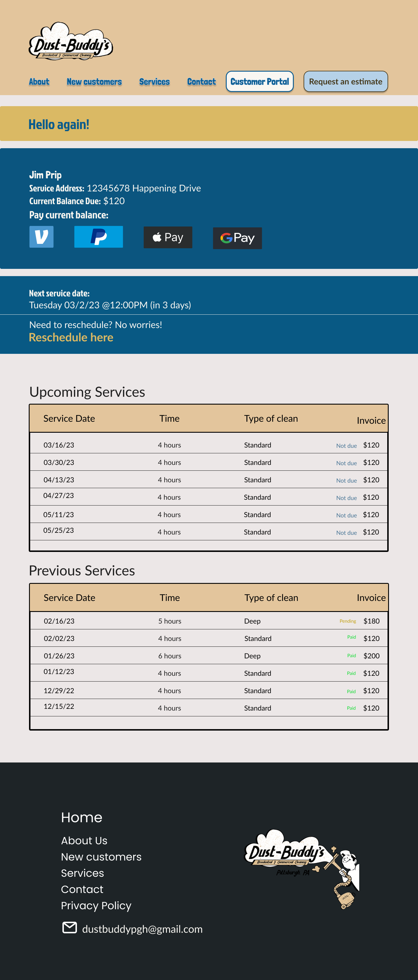Select previous service date 12/29/22
The height and width of the screenshot is (980, 418).
(x=59, y=691)
